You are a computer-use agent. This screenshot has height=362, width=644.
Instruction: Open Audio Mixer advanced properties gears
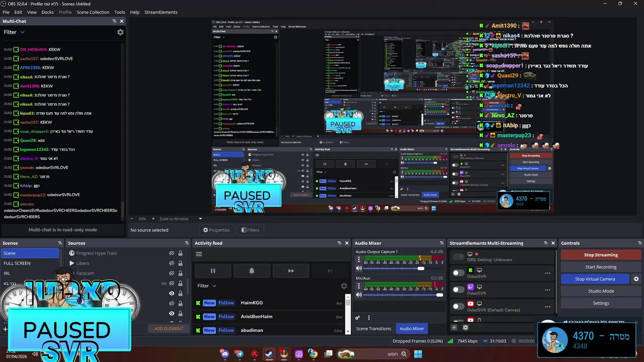(358, 318)
